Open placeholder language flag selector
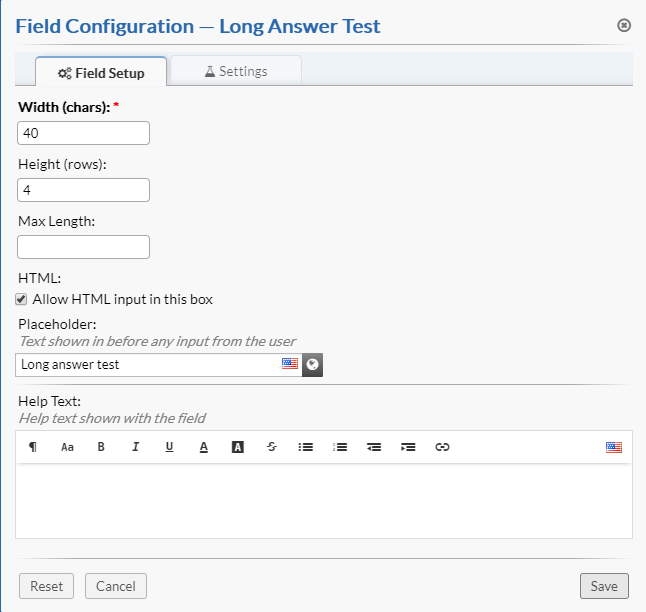646x612 pixels. [x=290, y=364]
